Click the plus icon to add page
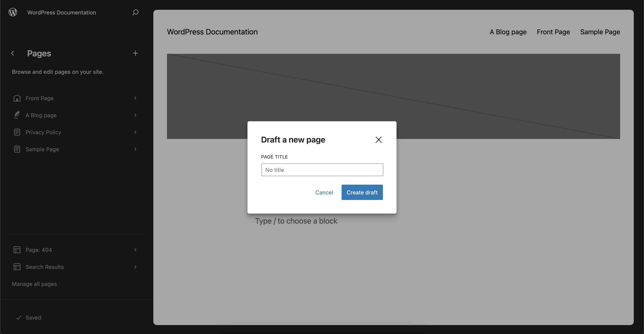 (135, 53)
